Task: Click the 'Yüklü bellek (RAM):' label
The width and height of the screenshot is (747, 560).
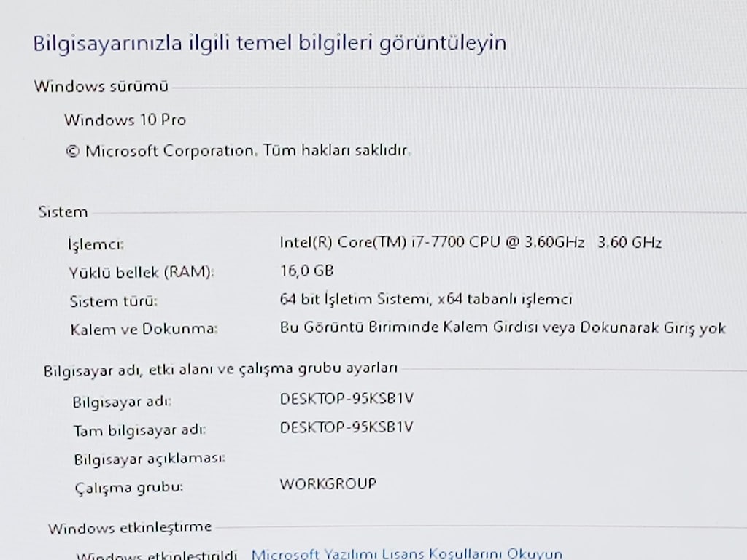Action: tap(142, 273)
